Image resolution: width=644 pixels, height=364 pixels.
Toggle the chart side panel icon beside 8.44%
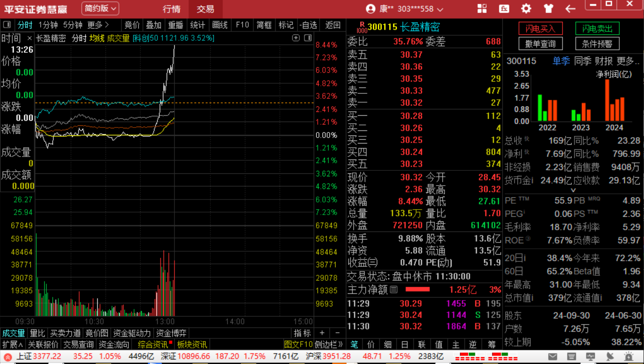308,38
